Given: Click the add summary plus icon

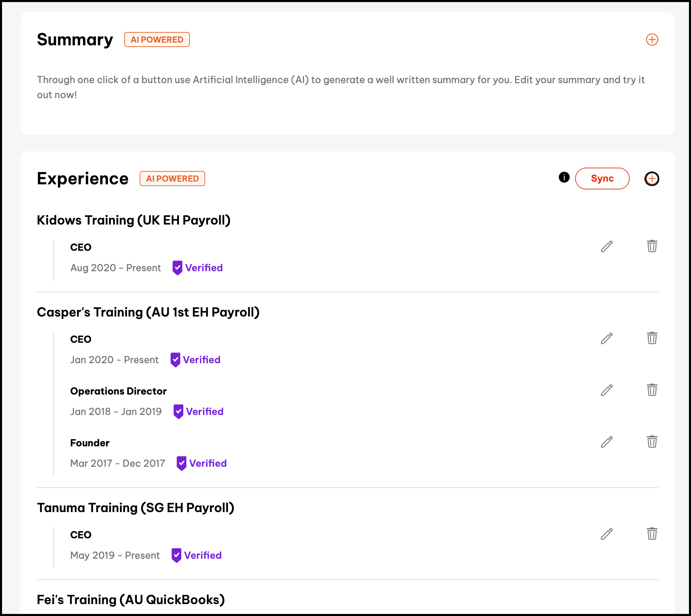Looking at the screenshot, I should click(x=652, y=40).
